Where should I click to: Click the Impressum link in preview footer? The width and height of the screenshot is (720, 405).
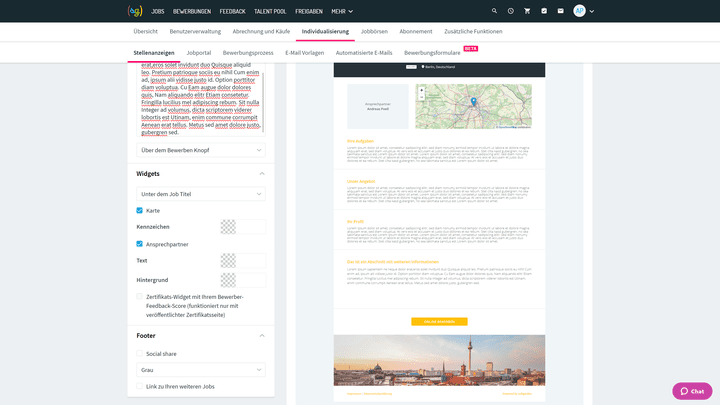click(x=354, y=394)
